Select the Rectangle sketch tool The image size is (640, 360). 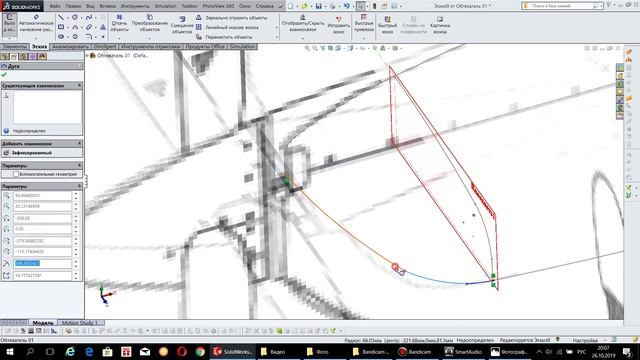tap(61, 27)
